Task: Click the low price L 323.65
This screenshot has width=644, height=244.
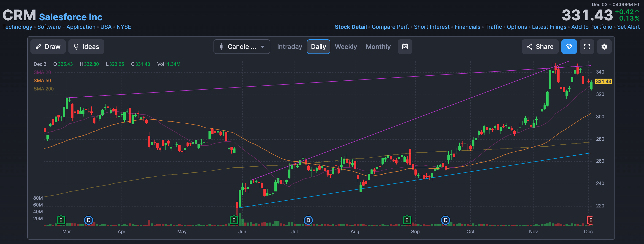Action: 115,64
